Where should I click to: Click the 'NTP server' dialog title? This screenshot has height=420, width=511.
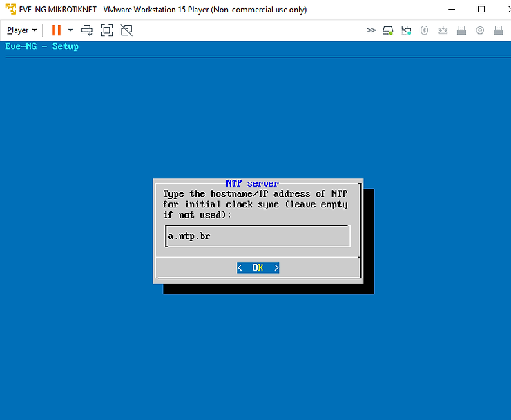pos(252,183)
